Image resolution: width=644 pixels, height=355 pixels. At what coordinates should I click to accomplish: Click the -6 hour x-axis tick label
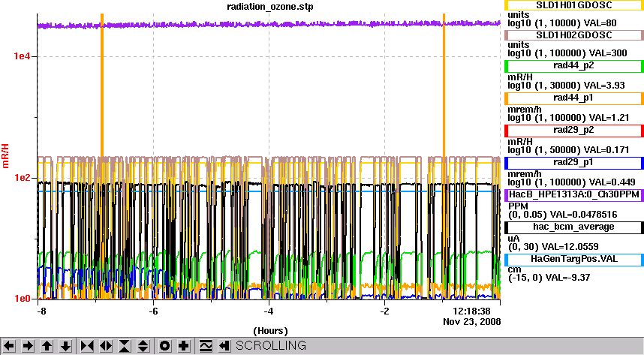pyautogui.click(x=153, y=311)
